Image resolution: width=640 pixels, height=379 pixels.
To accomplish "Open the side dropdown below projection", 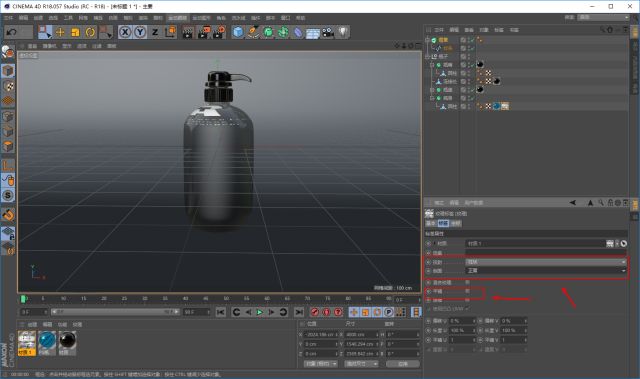I will click(546, 270).
